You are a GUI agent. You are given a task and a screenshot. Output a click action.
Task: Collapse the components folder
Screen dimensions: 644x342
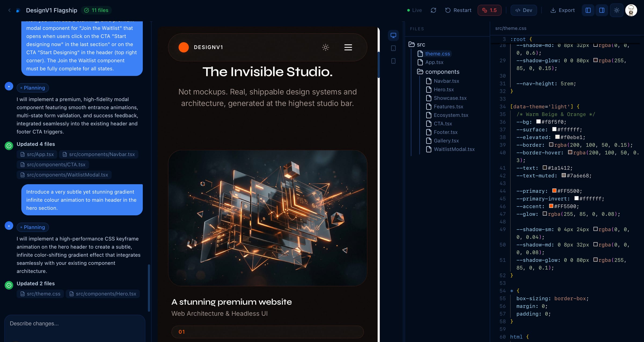(x=438, y=72)
